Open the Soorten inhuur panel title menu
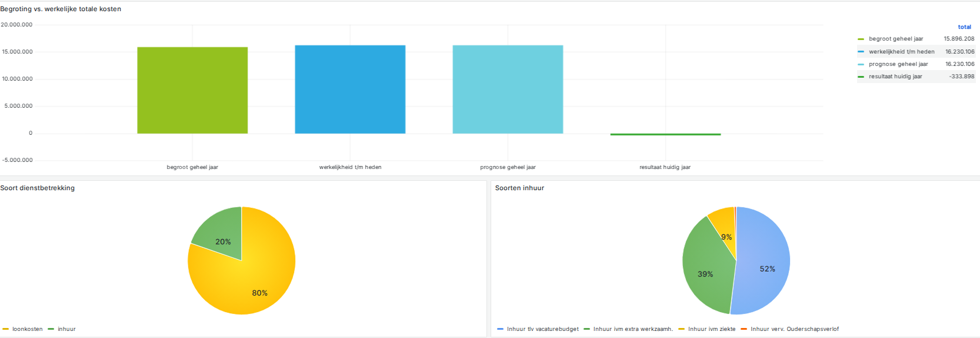The height and width of the screenshot is (338, 980). pos(519,188)
